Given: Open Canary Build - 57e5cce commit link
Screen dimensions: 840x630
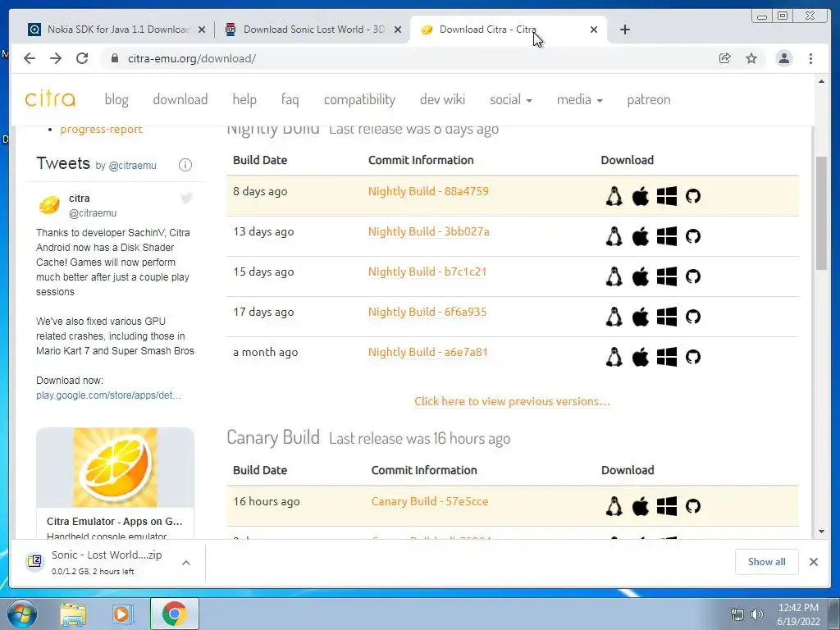Looking at the screenshot, I should click(x=430, y=501).
